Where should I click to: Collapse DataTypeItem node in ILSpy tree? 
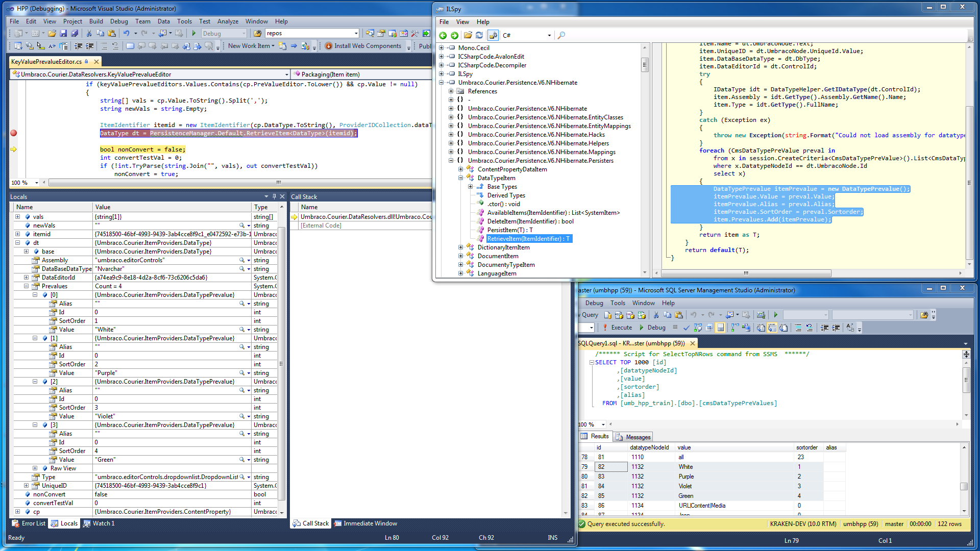(x=461, y=178)
